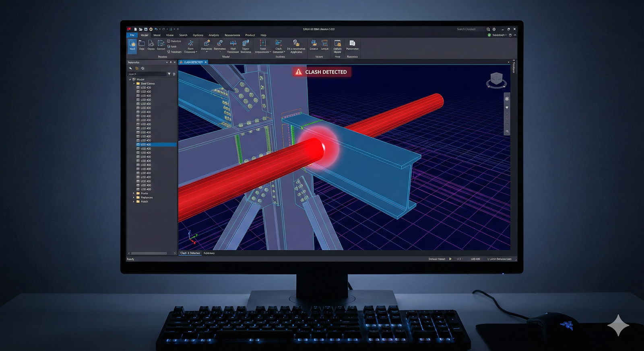Switch to the Clash & Detection bottom tab

pyautogui.click(x=190, y=253)
